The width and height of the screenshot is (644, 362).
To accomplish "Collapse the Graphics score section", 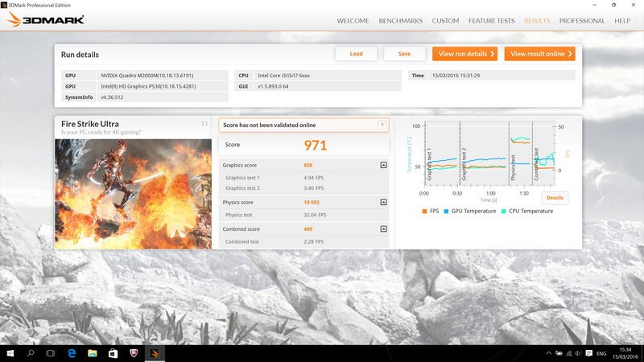I will pyautogui.click(x=383, y=165).
